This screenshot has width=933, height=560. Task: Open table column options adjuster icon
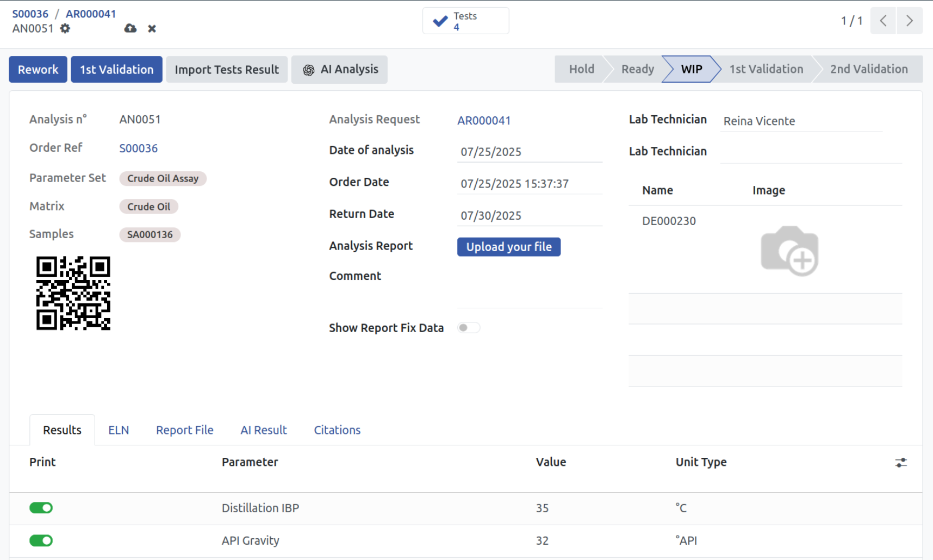[901, 463]
